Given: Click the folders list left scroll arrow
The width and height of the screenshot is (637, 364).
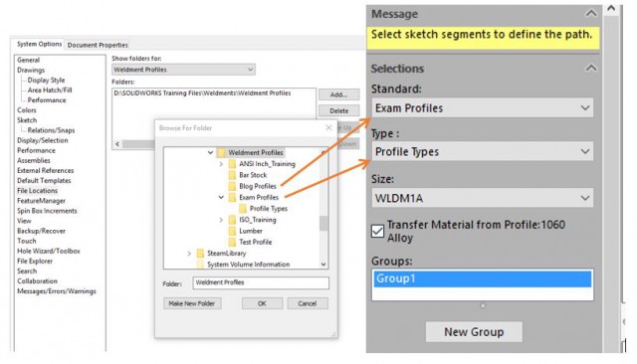Looking at the screenshot, I should click(x=117, y=144).
